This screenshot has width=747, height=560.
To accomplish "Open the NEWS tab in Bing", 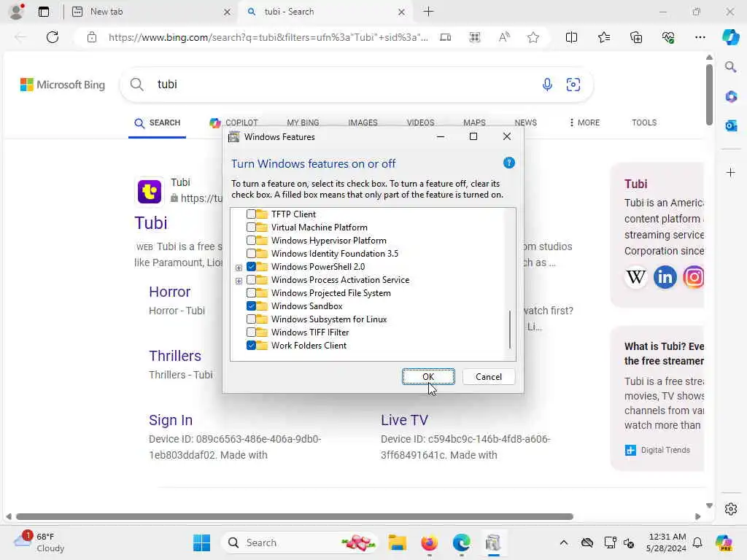I will 525,122.
